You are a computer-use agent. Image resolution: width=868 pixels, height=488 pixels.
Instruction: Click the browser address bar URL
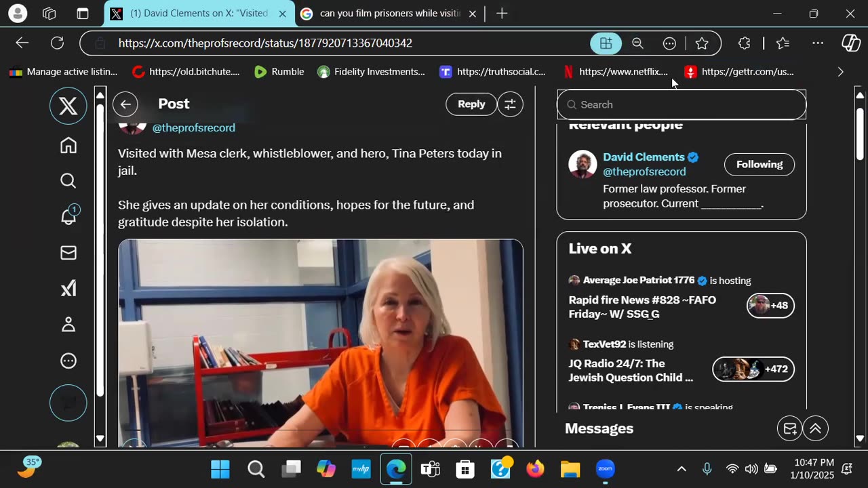(265, 43)
